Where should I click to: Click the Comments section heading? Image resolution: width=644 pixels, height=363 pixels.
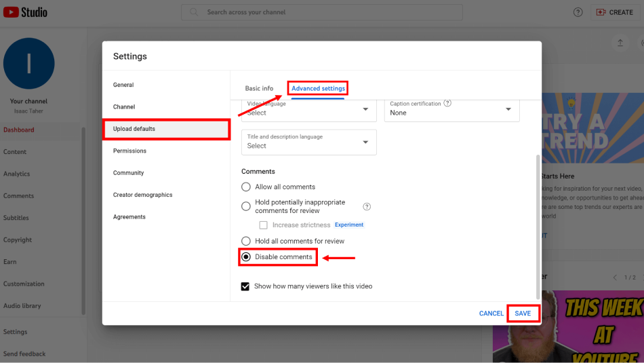coord(258,172)
